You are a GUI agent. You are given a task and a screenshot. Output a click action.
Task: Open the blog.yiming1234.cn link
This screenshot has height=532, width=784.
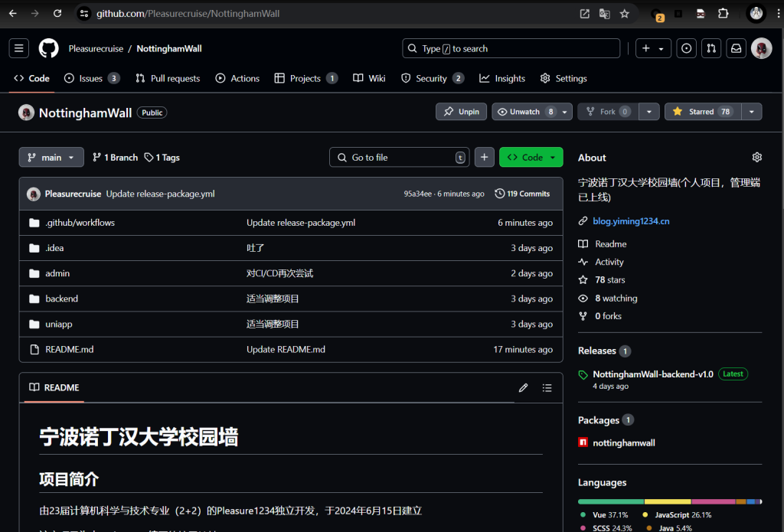coord(631,221)
